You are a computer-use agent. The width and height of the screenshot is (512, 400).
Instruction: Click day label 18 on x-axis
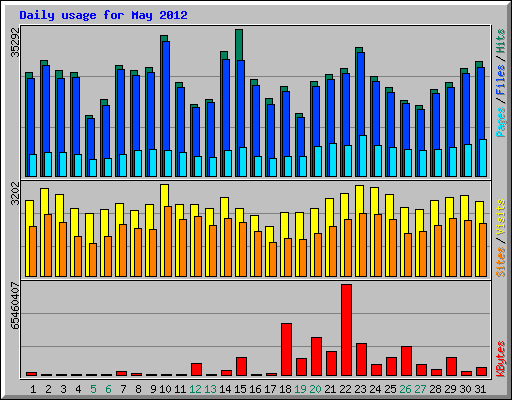coord(285,389)
